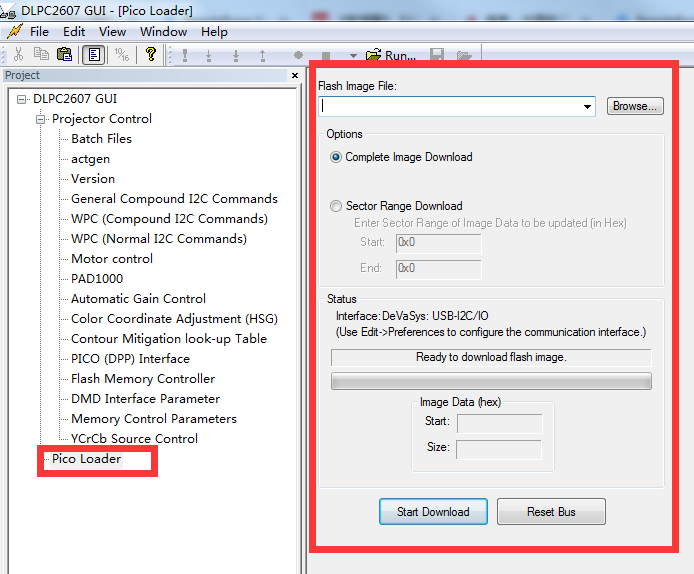
Task: Click the first down-arrow step toolbar icon
Action: [x=208, y=56]
